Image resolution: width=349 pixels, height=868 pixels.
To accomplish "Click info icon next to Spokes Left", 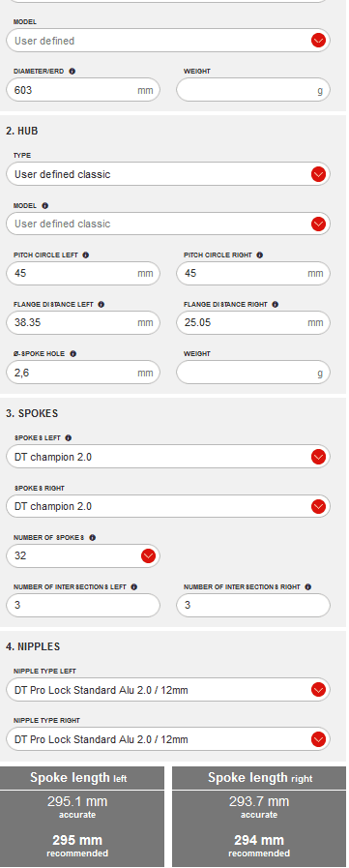I will (x=68, y=438).
